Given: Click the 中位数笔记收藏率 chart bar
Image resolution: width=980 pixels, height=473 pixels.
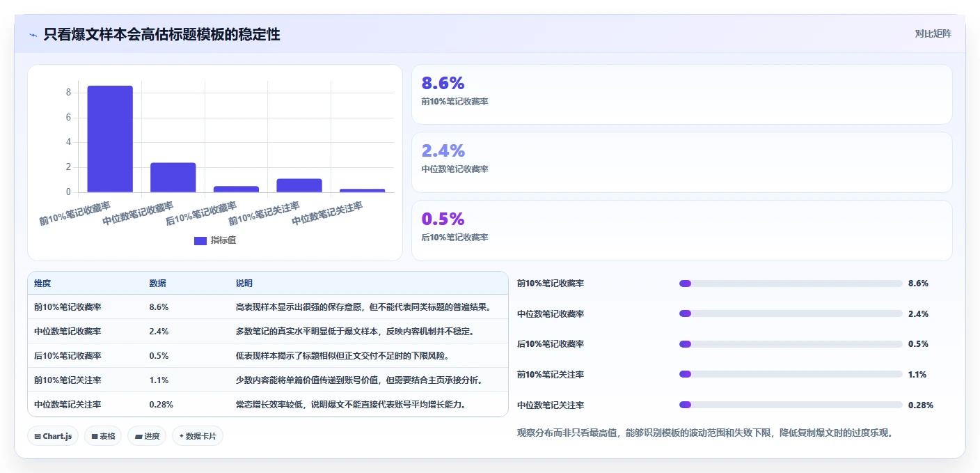Looking at the screenshot, I should pos(173,178).
